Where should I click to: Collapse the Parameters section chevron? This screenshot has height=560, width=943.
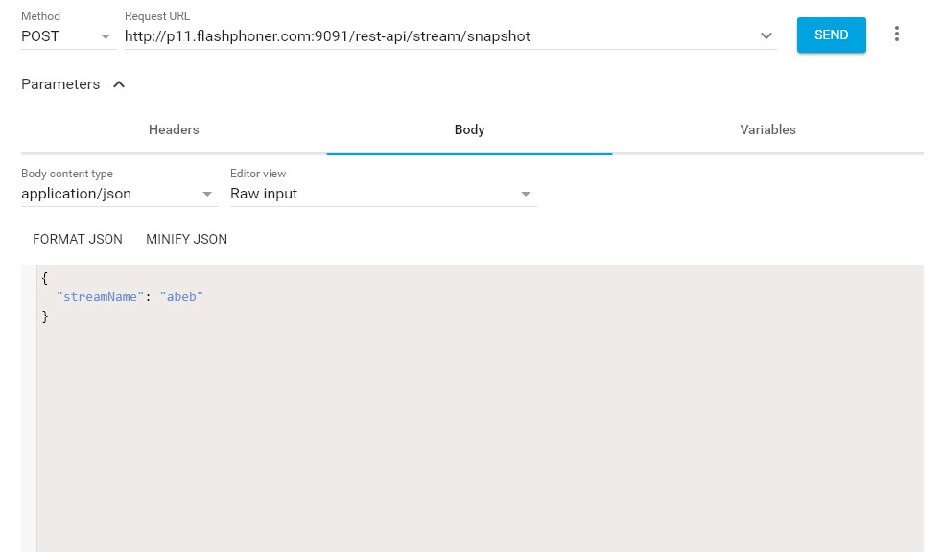[x=119, y=84]
